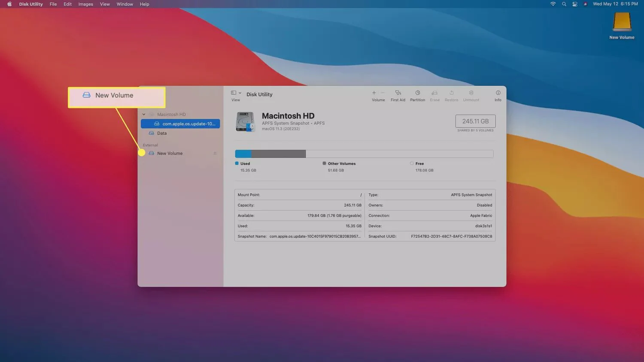Activate Siri from menu bar
Viewport: 644px width, 362px height.
point(585,4)
